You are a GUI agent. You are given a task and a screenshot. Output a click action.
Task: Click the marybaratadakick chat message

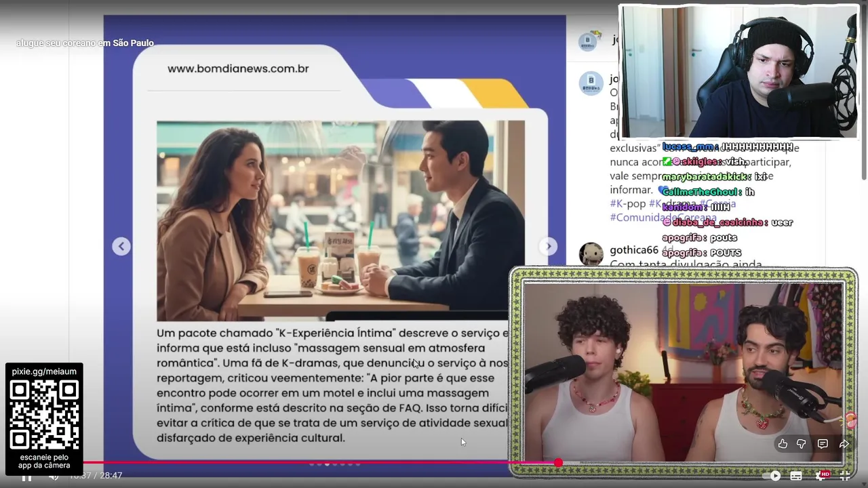point(715,176)
